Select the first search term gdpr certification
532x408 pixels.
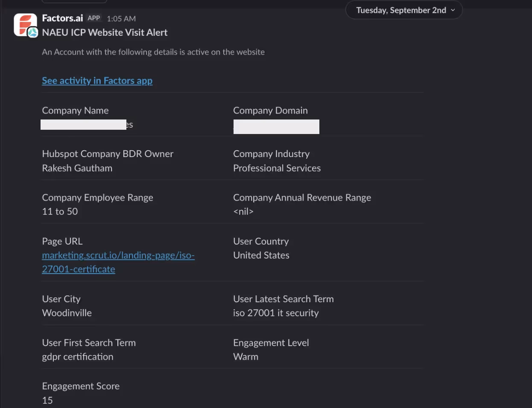(78, 357)
